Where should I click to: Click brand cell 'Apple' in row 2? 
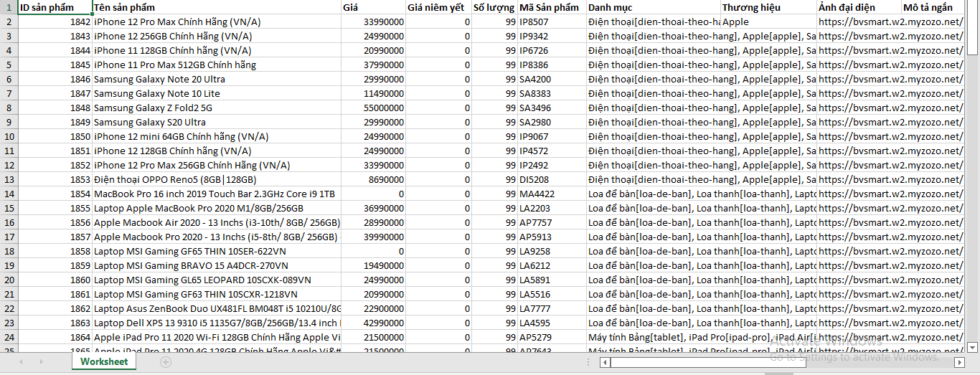tap(768, 22)
